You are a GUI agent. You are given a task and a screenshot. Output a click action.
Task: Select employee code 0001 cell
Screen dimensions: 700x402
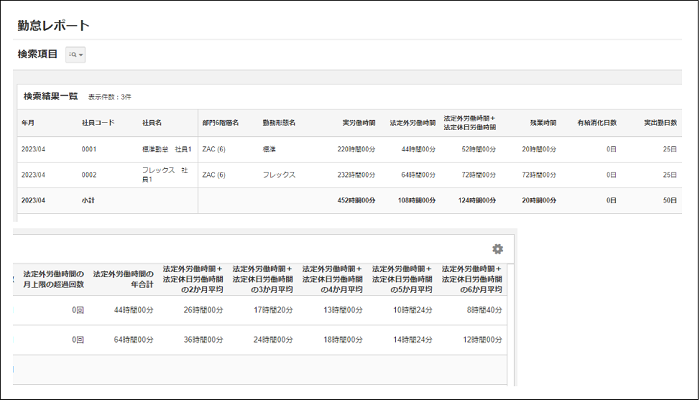pos(89,148)
